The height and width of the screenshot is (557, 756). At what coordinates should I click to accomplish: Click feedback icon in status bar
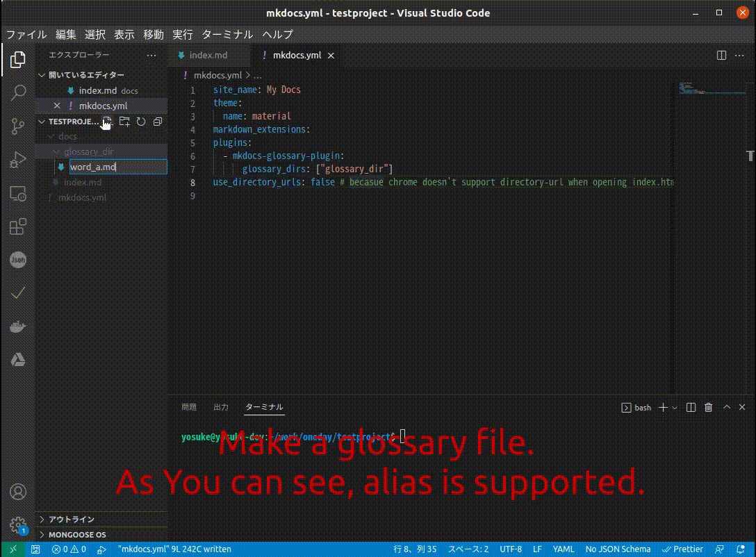point(719,549)
